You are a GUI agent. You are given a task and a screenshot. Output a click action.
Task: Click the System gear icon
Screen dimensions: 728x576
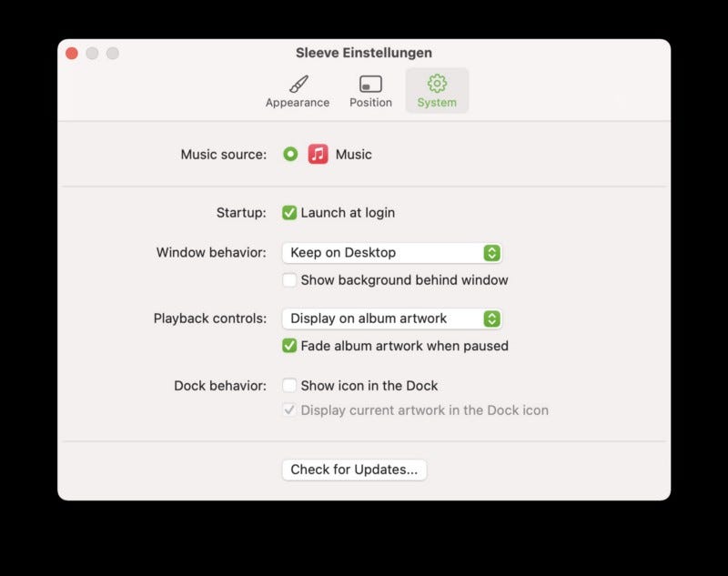(437, 84)
